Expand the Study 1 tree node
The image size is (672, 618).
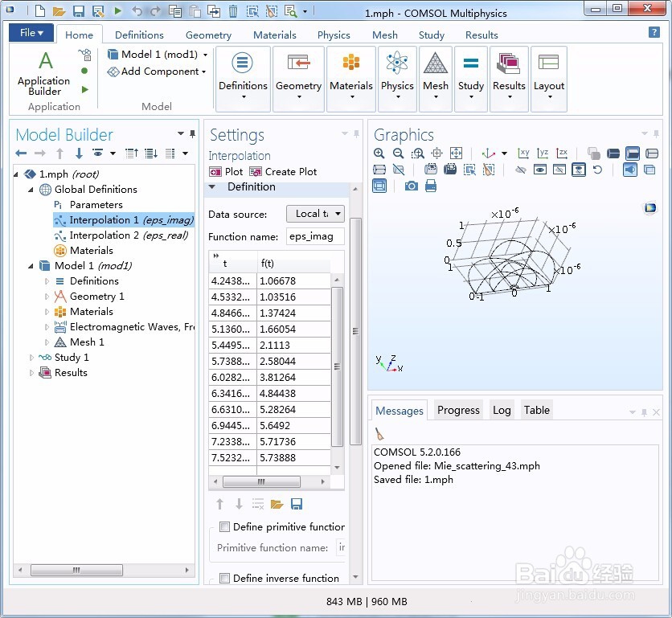pos(31,358)
